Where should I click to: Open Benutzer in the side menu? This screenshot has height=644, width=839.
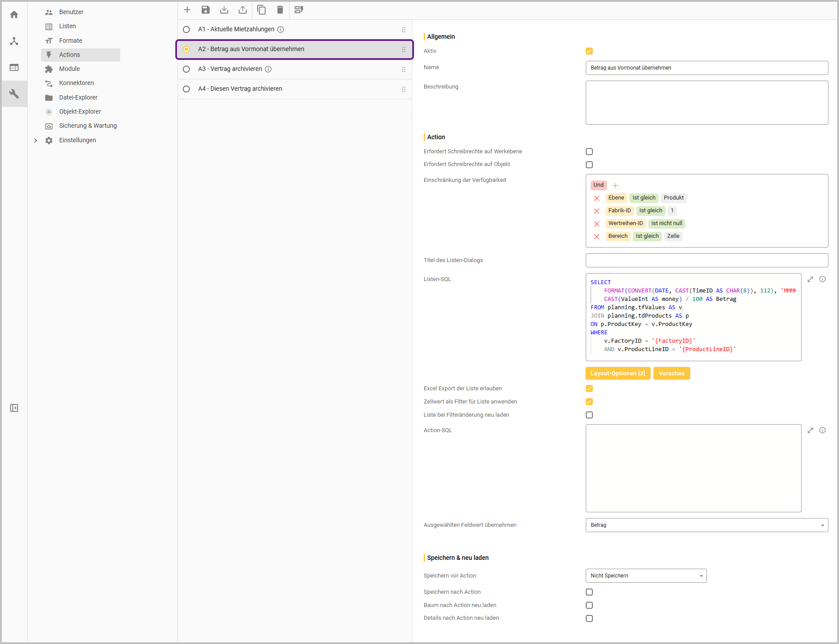click(x=71, y=12)
